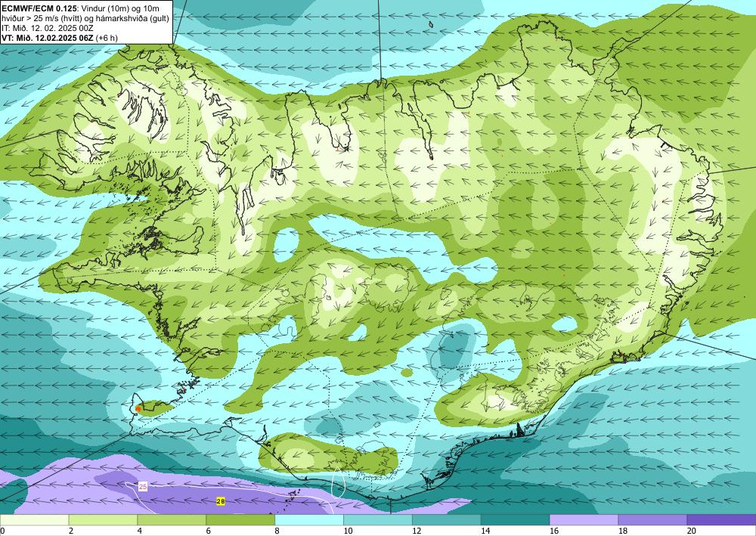Click the green 4–6 m/s legend swatch
Viewport: 756px width, 536px height.
pos(172,519)
